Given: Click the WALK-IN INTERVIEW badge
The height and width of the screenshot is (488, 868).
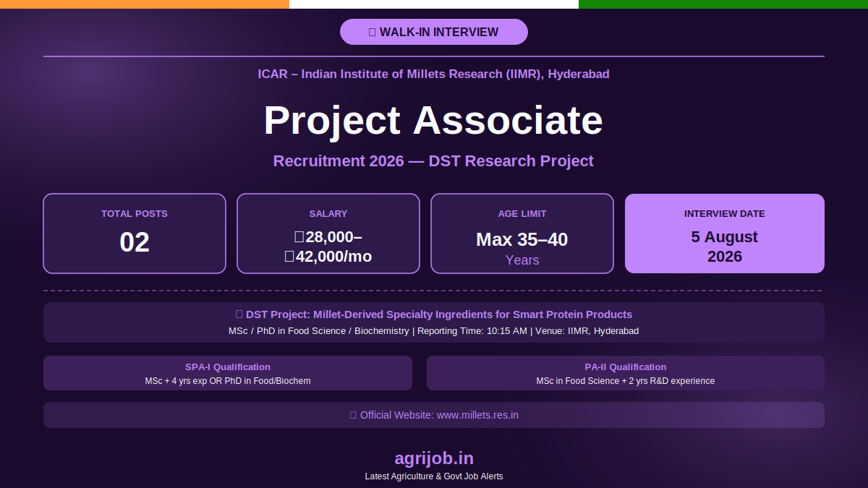Looking at the screenshot, I should (x=434, y=32).
